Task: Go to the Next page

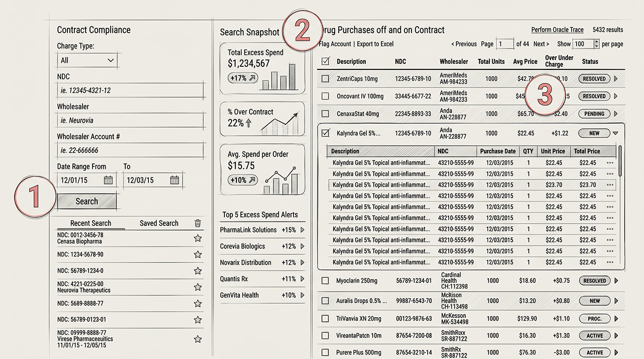Action: coord(541,44)
